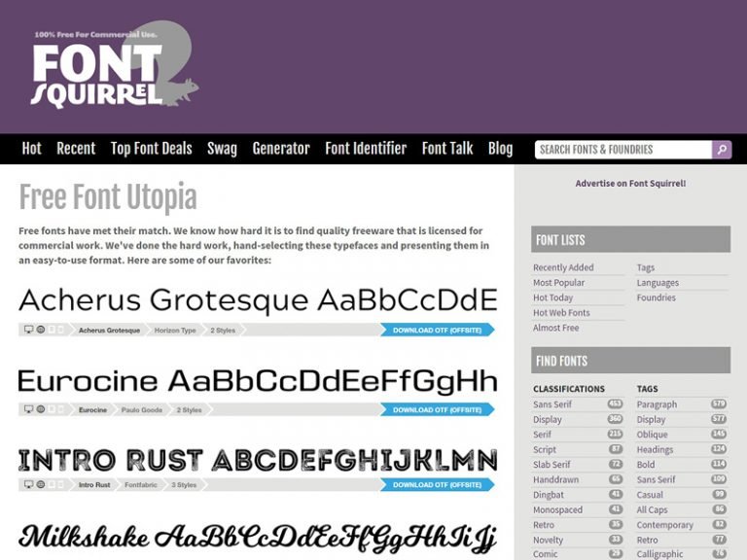Click the Font Squirrel logo

coord(115,65)
